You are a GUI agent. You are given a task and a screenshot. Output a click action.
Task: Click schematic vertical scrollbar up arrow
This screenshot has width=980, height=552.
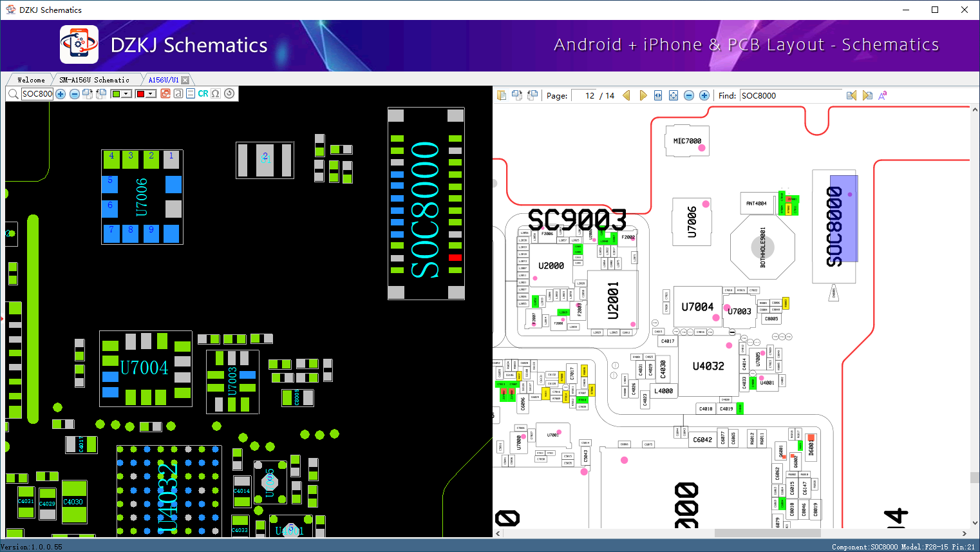(x=975, y=110)
